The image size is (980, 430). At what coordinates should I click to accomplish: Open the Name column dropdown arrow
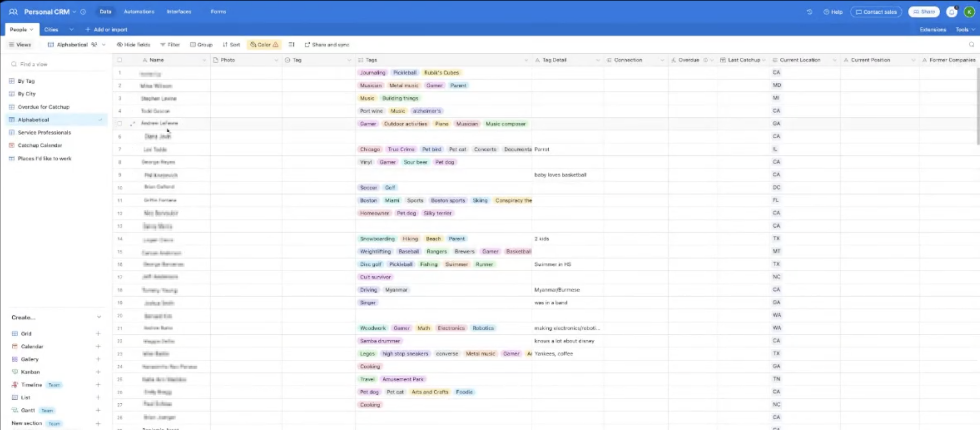[204, 60]
